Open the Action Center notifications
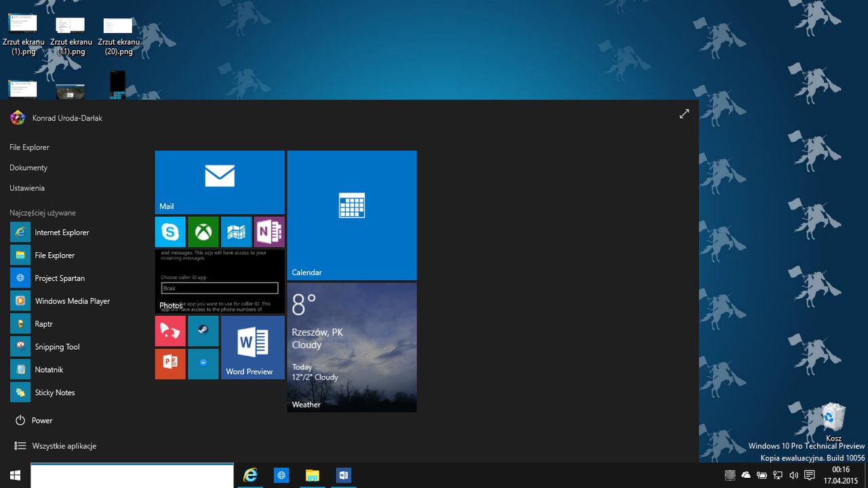This screenshot has height=488, width=868. [810, 475]
